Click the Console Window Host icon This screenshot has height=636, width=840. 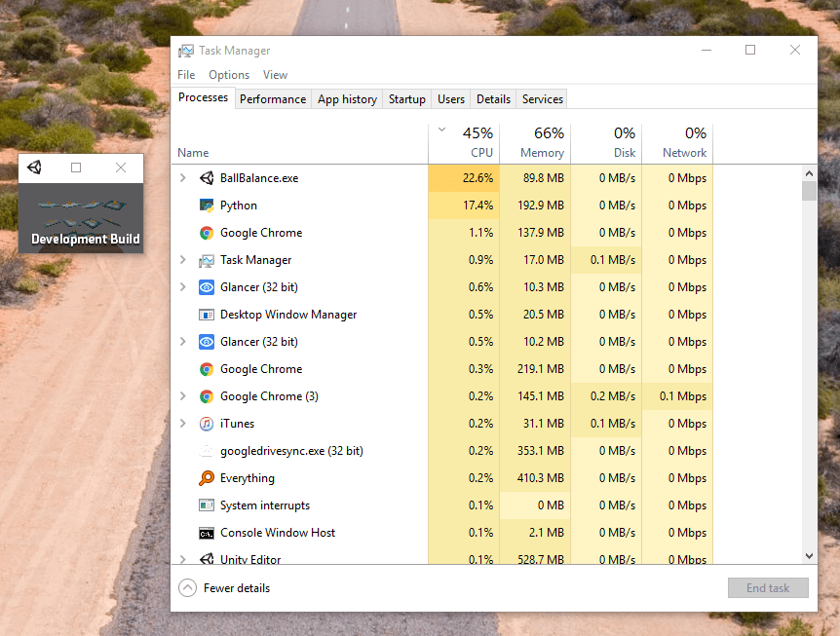(207, 533)
